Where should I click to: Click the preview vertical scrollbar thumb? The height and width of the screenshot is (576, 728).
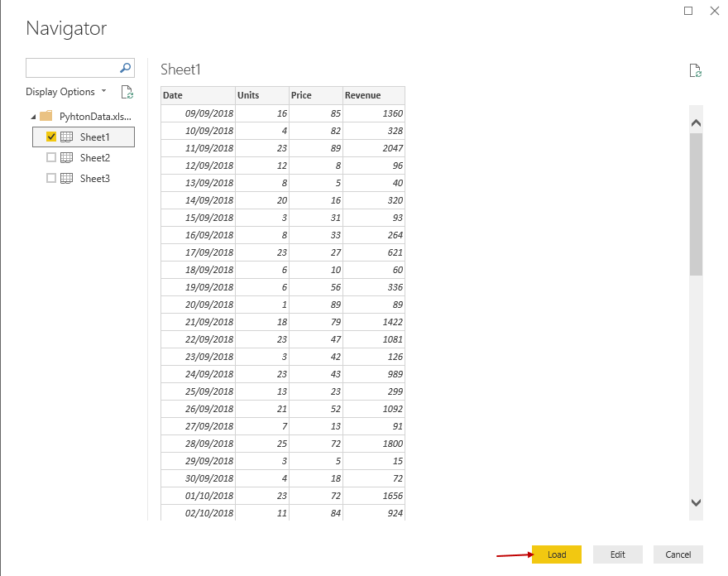(x=696, y=204)
